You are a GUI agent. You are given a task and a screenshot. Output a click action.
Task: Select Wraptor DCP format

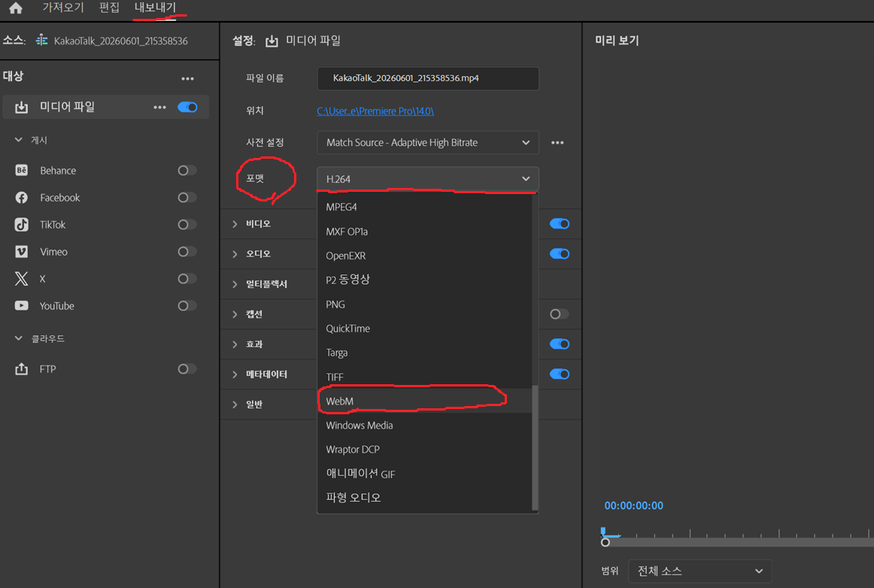pos(425,449)
